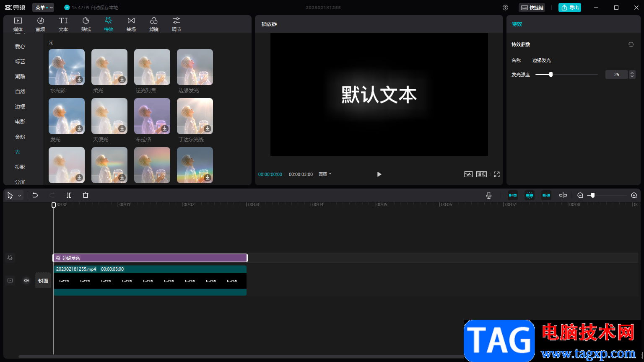Click the 发光强度 value field showing 25
This screenshot has height=362, width=644.
[616, 75]
